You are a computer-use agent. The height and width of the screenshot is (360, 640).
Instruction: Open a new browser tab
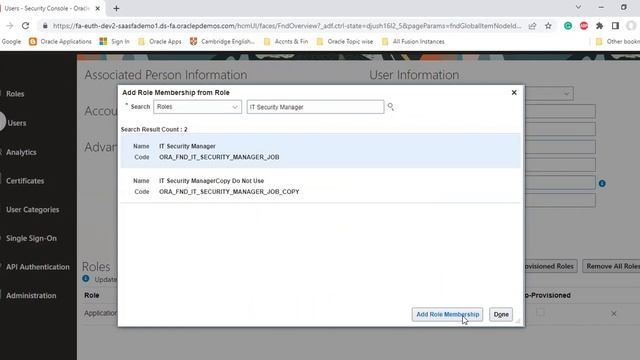[x=116, y=8]
